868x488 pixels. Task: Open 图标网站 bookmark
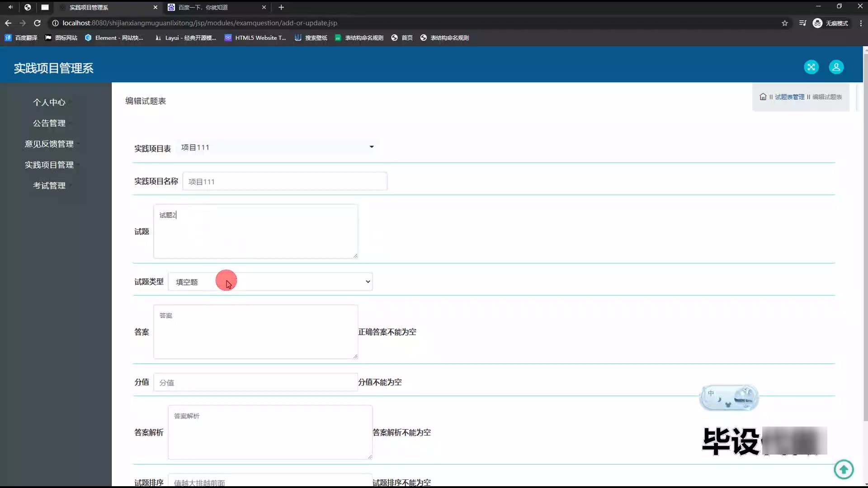tap(61, 38)
